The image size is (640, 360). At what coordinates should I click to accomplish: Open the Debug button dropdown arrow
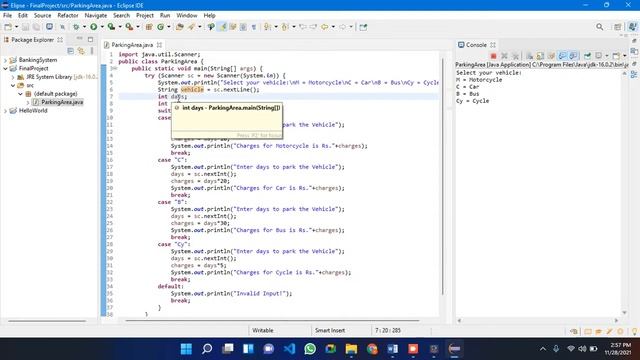[84, 27]
